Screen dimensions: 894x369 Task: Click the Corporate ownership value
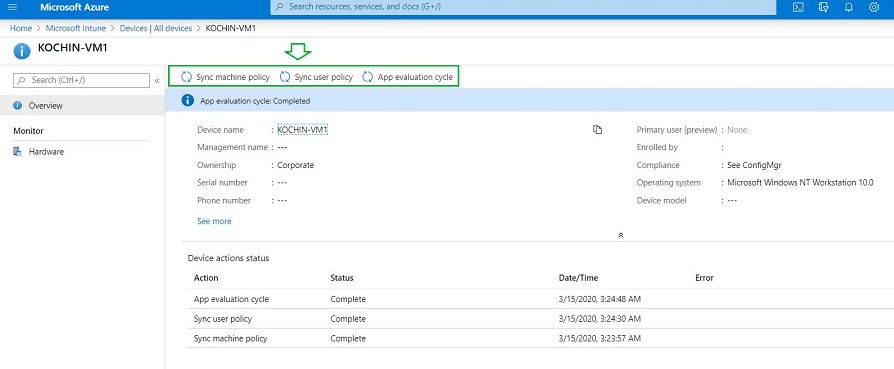click(x=295, y=165)
